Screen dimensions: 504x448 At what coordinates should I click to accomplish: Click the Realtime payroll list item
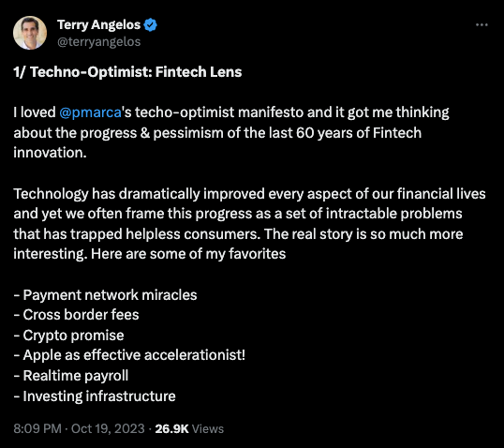71,376
